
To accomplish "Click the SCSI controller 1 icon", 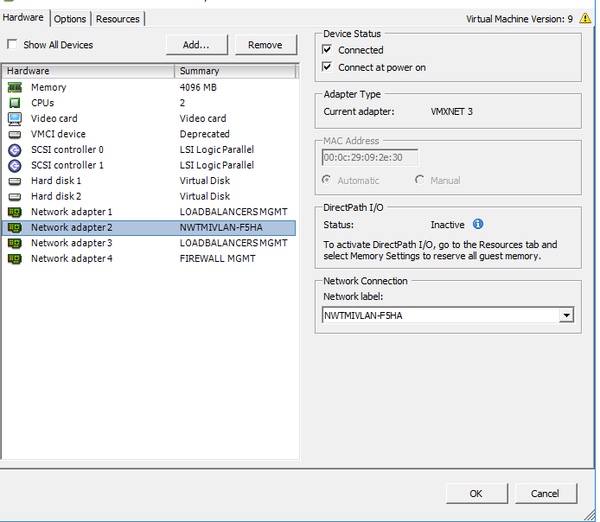I will [x=15, y=166].
